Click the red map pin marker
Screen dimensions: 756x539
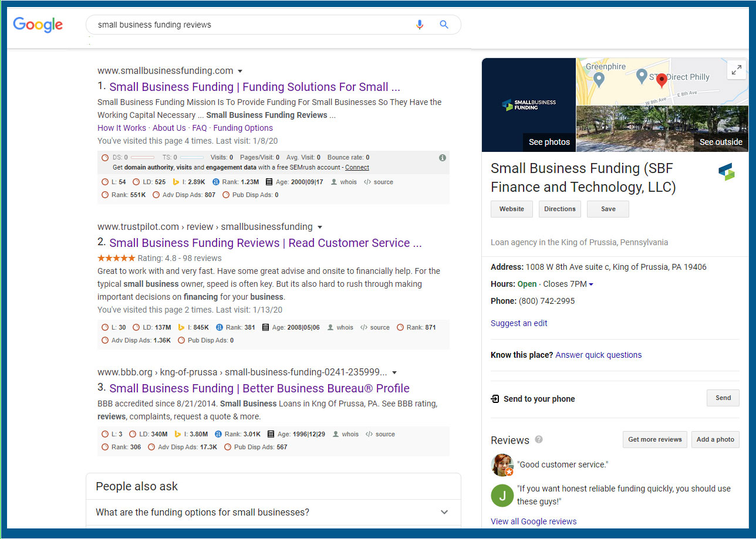(x=662, y=80)
